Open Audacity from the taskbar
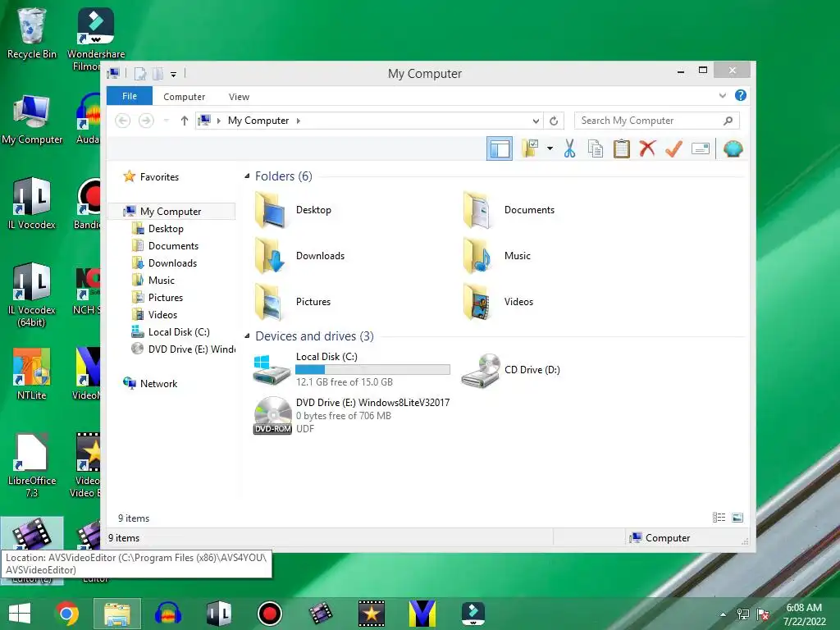Screen dimensions: 840x630 [x=168, y=614]
